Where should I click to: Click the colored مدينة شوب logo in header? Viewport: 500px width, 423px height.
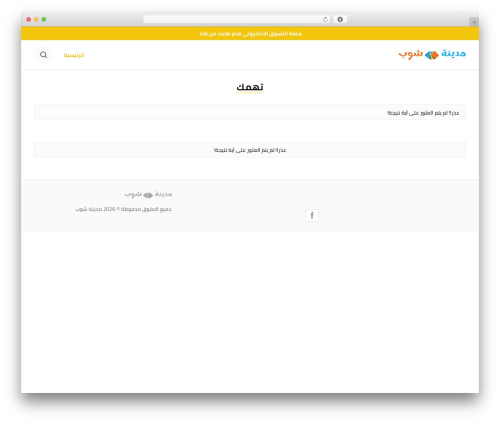(x=432, y=54)
